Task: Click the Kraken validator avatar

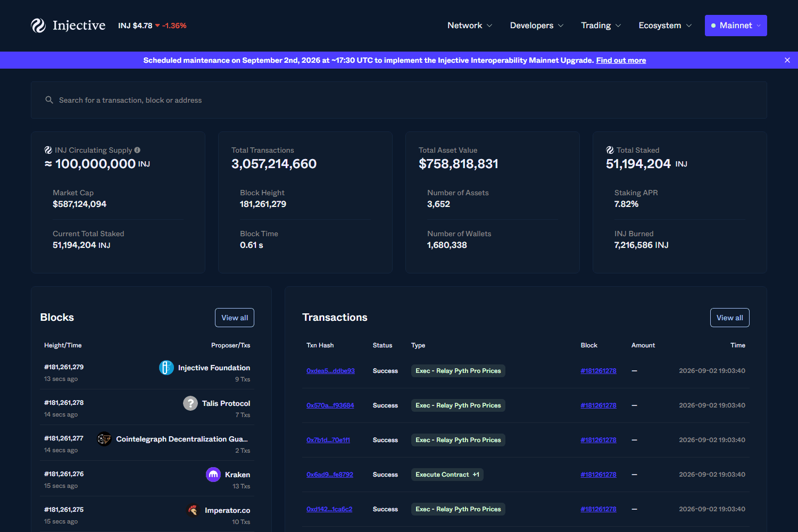Action: pyautogui.click(x=213, y=475)
